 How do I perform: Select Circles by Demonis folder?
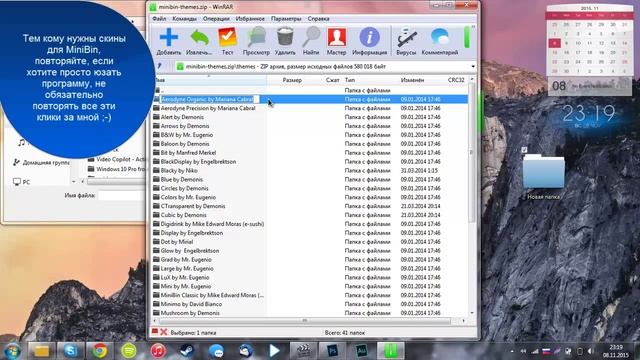(310, 188)
